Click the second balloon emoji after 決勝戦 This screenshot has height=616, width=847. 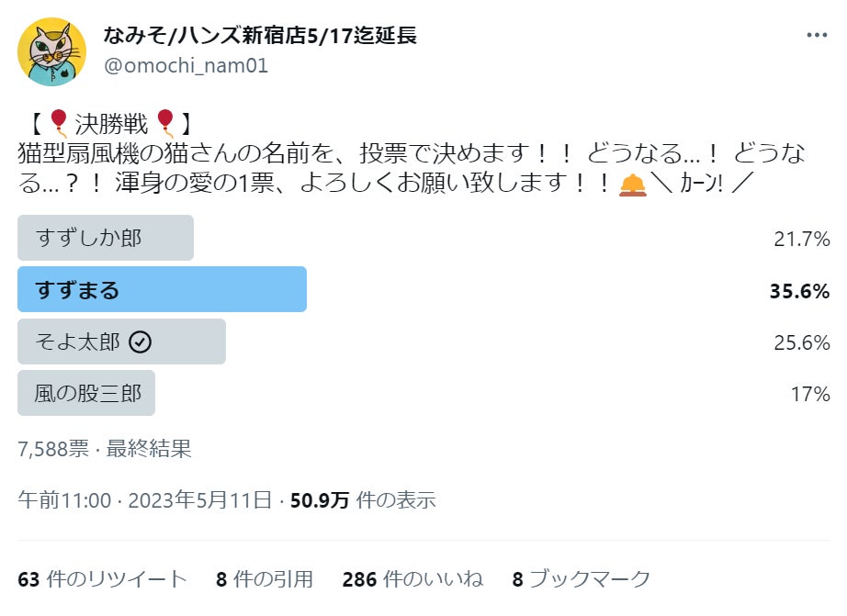(x=165, y=121)
